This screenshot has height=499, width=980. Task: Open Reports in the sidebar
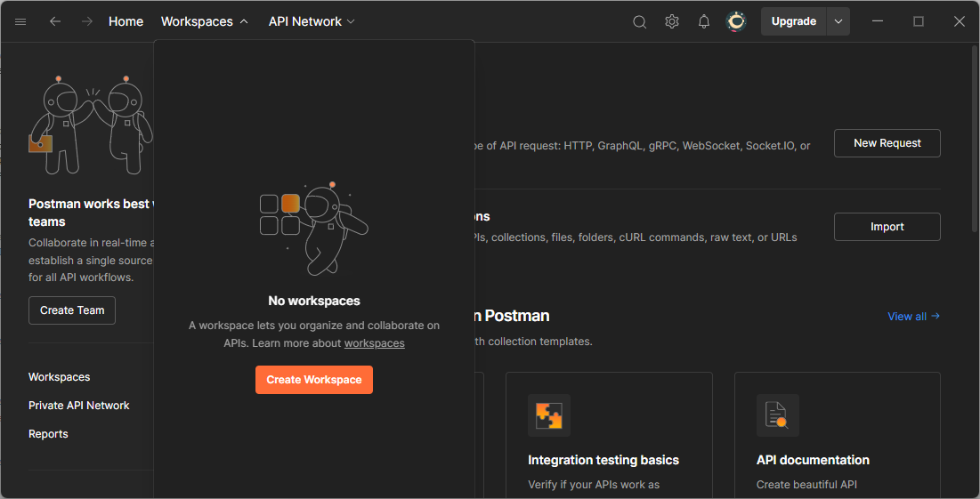[48, 434]
